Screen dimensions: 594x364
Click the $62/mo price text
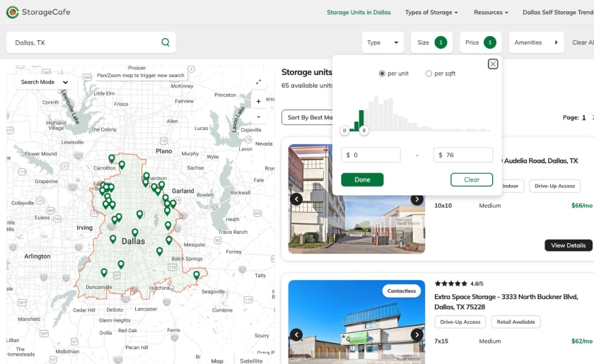pos(581,341)
